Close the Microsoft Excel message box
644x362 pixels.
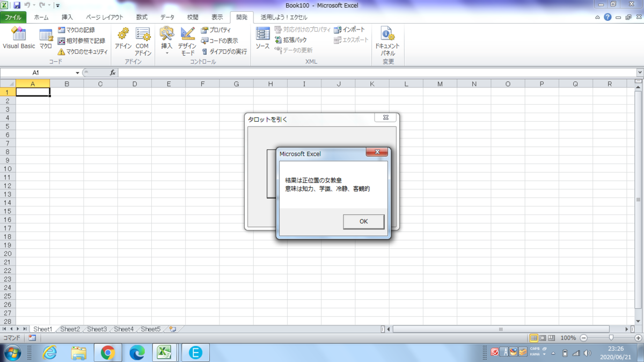pyautogui.click(x=377, y=152)
